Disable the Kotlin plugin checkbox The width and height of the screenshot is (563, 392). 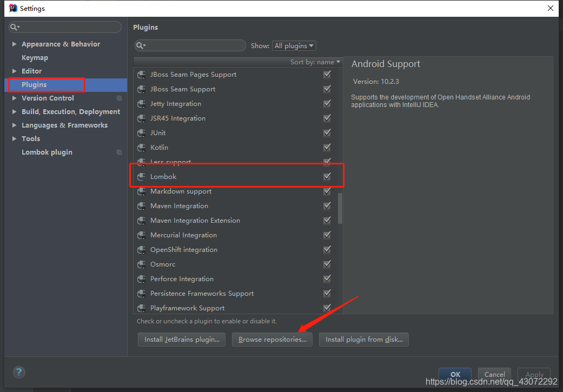point(327,147)
